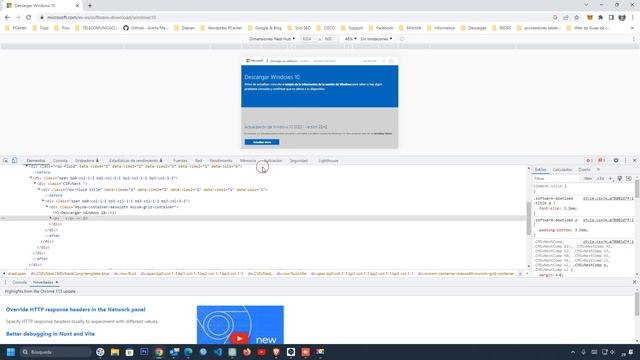Open the DevTools three-dot customize menu
This screenshot has width=640, height=360.
tap(626, 161)
